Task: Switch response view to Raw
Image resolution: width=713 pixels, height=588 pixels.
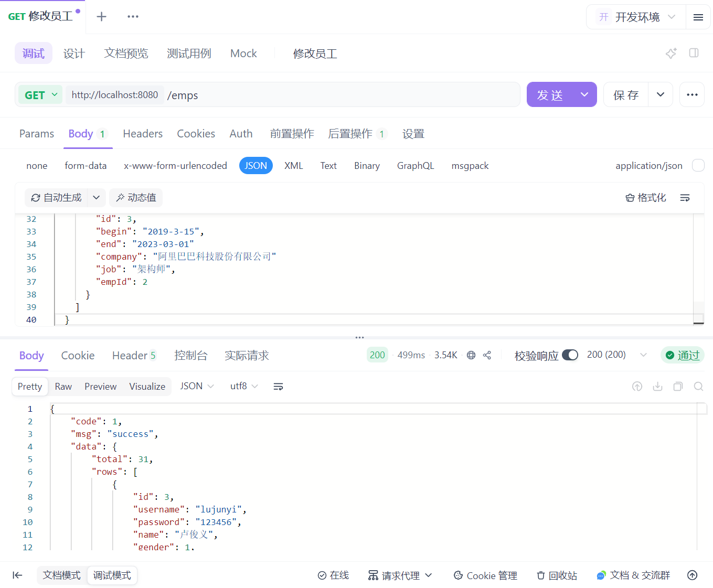Action: [63, 387]
